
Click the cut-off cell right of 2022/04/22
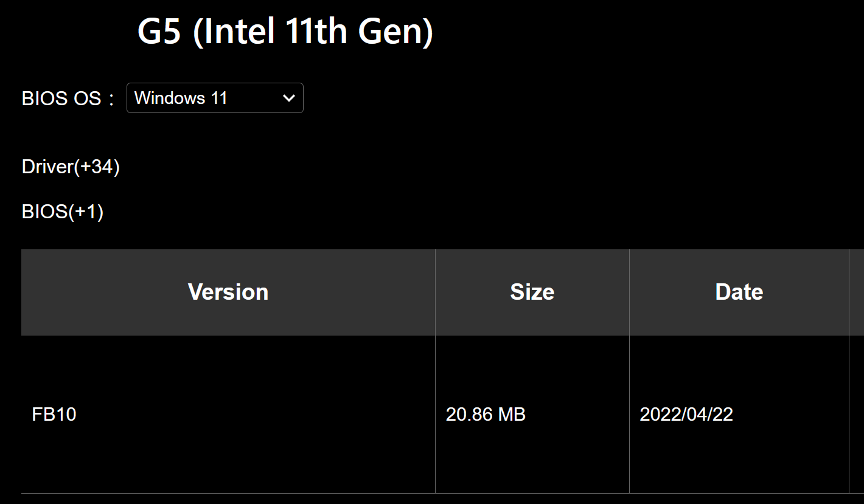pos(857,415)
